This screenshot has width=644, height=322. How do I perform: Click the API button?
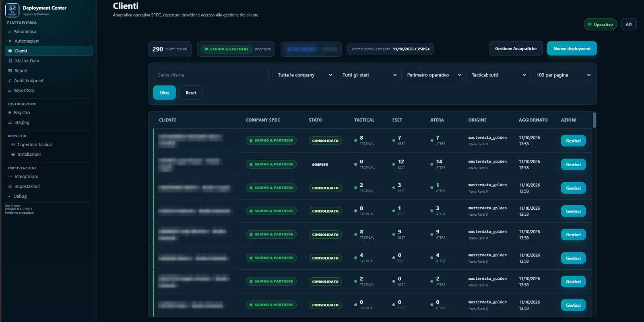[629, 25]
